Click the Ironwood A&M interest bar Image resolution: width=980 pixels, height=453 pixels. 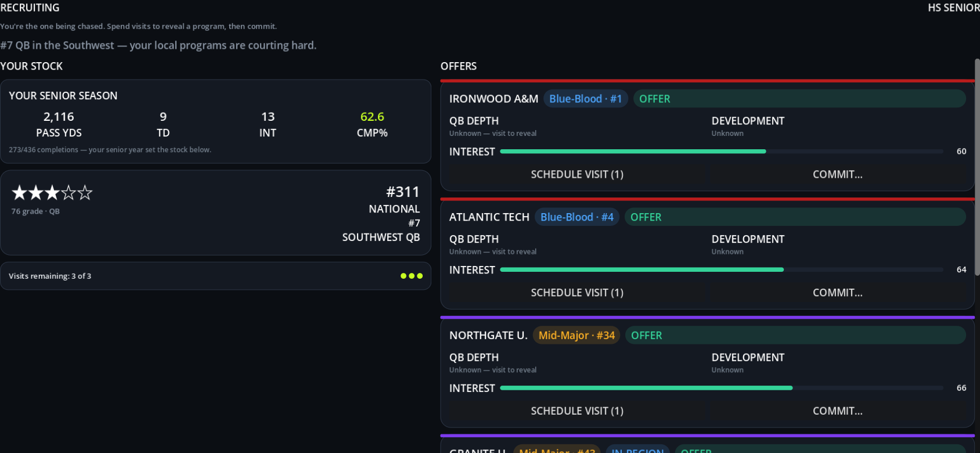tap(722, 152)
